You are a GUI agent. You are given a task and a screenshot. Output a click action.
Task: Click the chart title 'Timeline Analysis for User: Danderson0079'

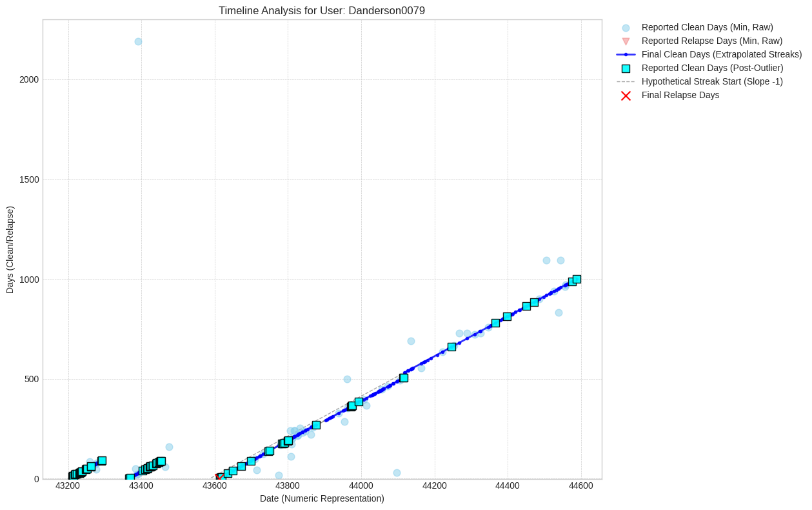(x=321, y=10)
